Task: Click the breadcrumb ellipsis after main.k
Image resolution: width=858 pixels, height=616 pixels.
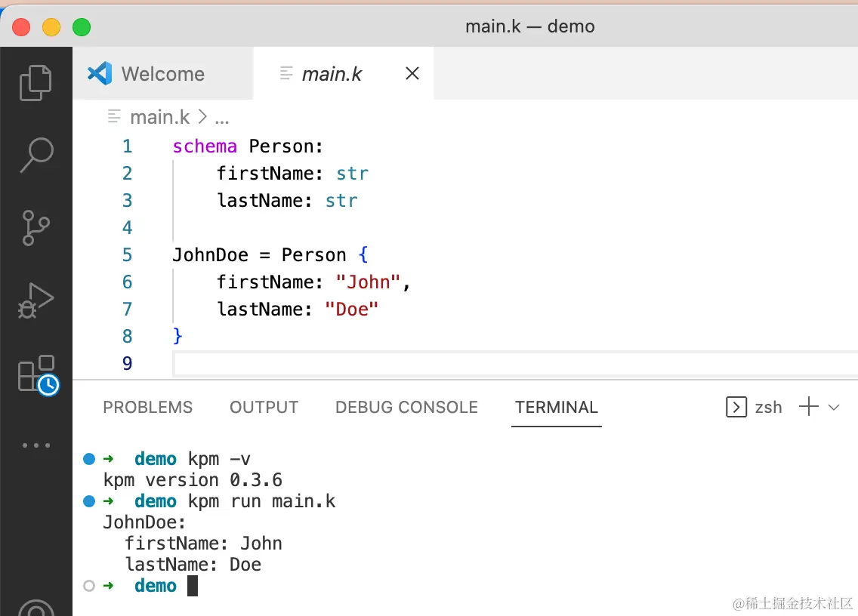Action: 221,119
